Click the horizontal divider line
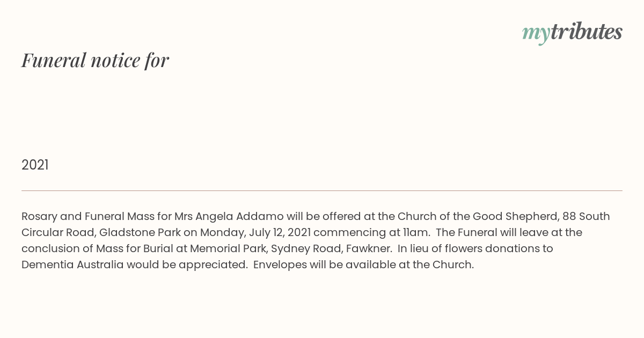644x338 pixels. pos(322,190)
